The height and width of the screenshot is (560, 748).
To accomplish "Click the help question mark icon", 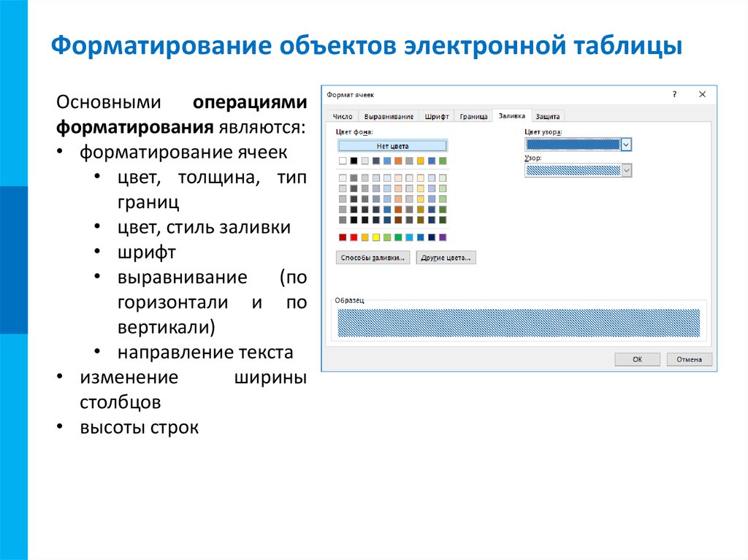I will point(674,94).
